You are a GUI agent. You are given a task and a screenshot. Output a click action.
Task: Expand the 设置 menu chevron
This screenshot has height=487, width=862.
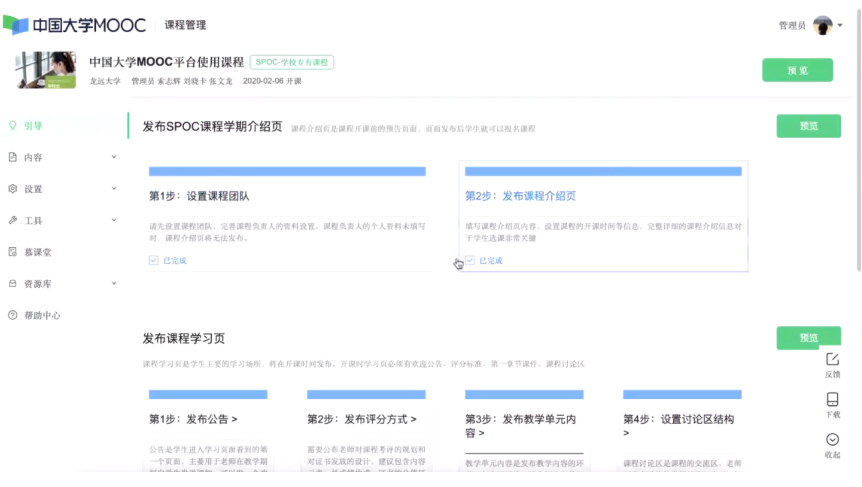click(x=114, y=189)
